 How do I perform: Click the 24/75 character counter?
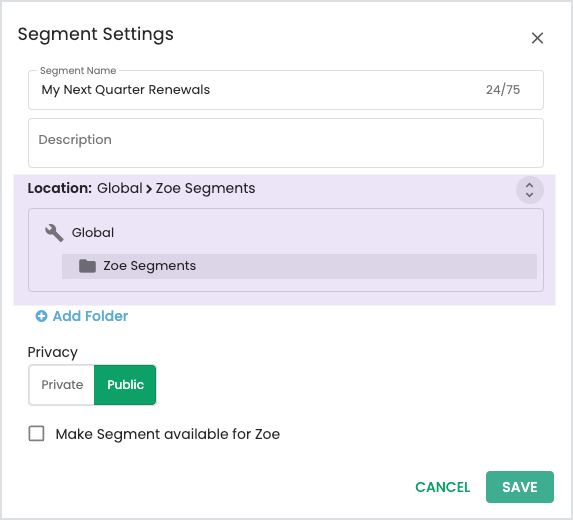pos(503,90)
